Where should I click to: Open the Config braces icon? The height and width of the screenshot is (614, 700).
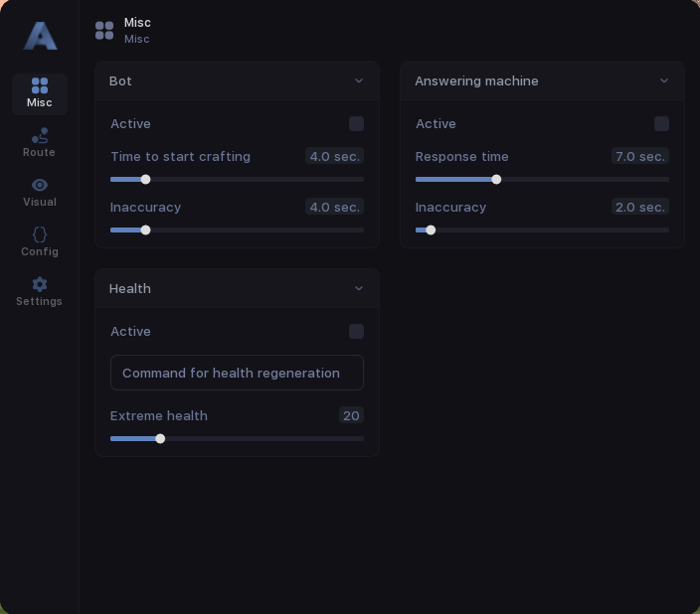[40, 234]
